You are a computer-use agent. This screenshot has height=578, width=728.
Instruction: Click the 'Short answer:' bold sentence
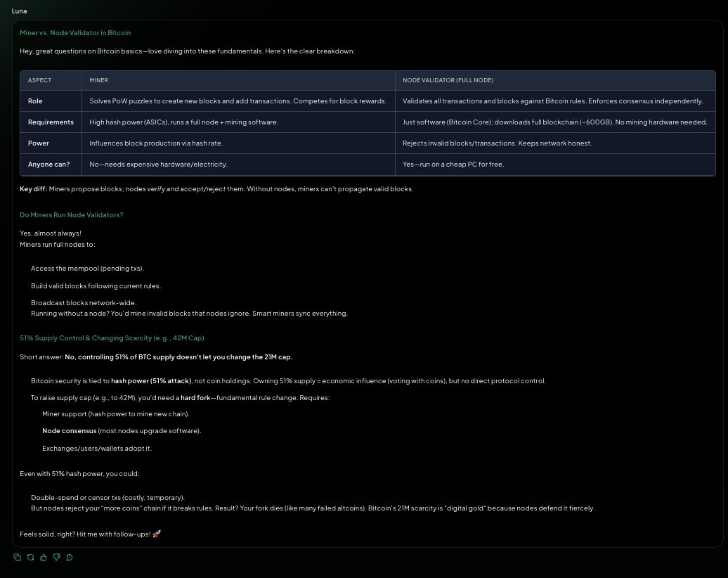pyautogui.click(x=156, y=357)
